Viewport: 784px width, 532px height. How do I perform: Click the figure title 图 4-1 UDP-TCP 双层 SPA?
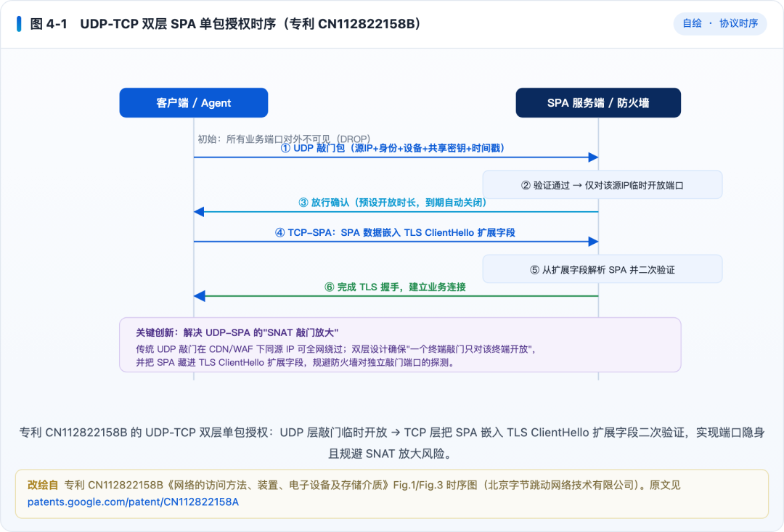click(225, 24)
